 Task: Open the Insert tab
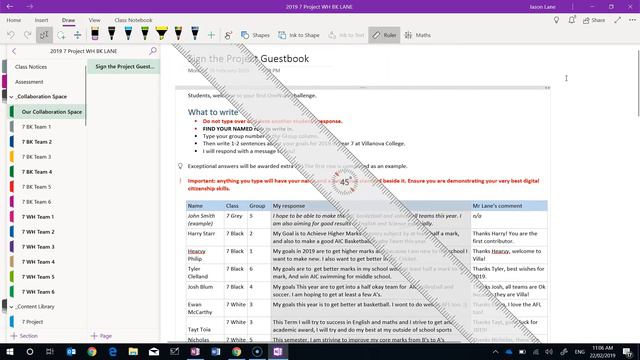click(41, 20)
